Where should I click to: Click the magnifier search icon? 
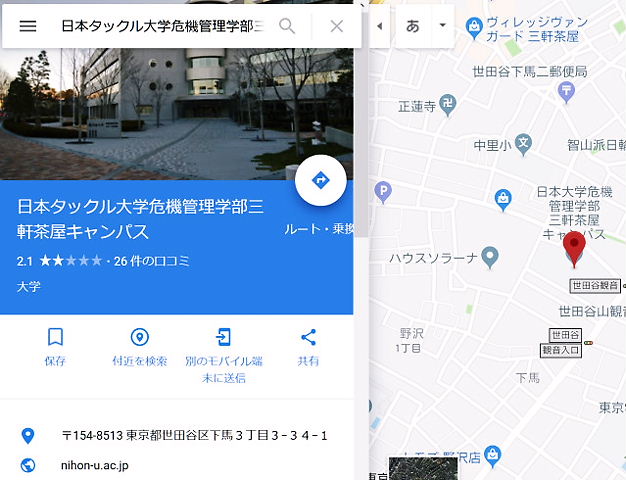tap(287, 26)
